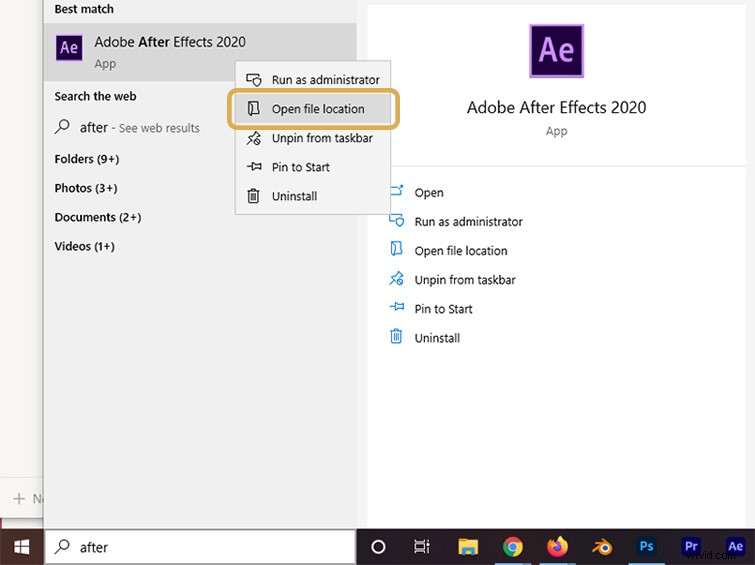755x565 pixels.
Task: Click the magnifier icon next to web search suggestion
Action: pyautogui.click(x=62, y=127)
